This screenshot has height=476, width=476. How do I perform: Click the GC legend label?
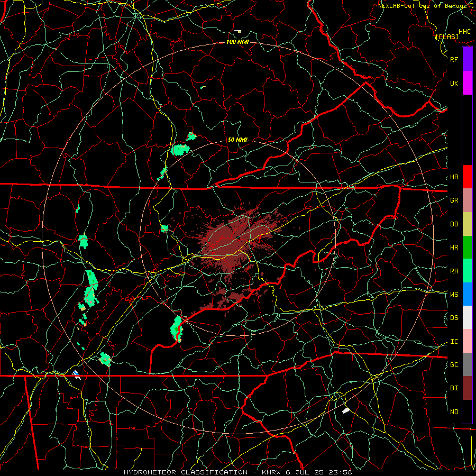(x=454, y=365)
